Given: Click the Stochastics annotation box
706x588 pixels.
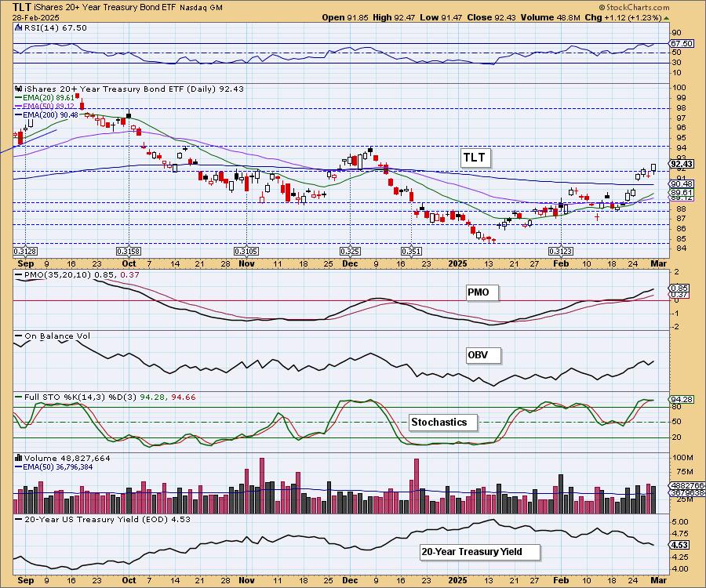Looking at the screenshot, I should pos(442,423).
